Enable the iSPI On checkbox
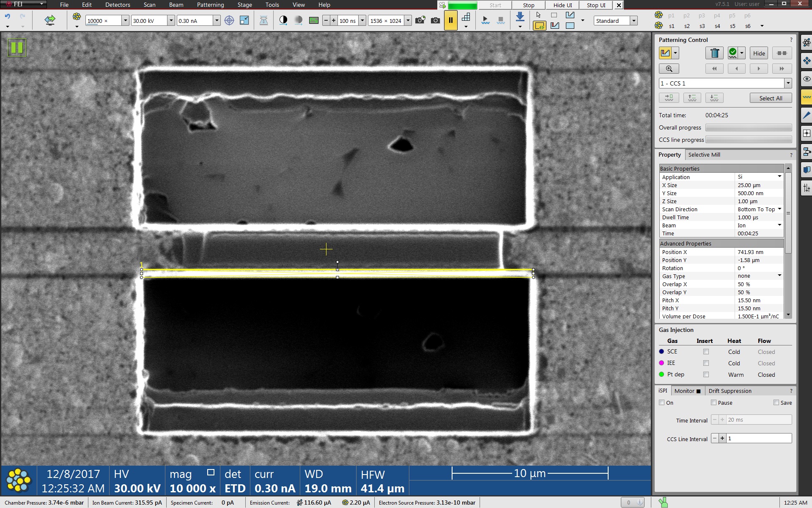 click(662, 403)
